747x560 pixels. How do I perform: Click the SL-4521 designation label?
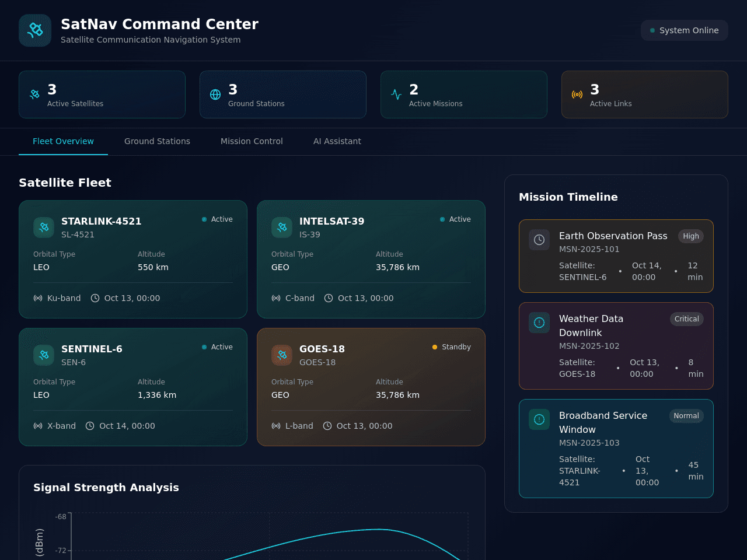(78, 235)
